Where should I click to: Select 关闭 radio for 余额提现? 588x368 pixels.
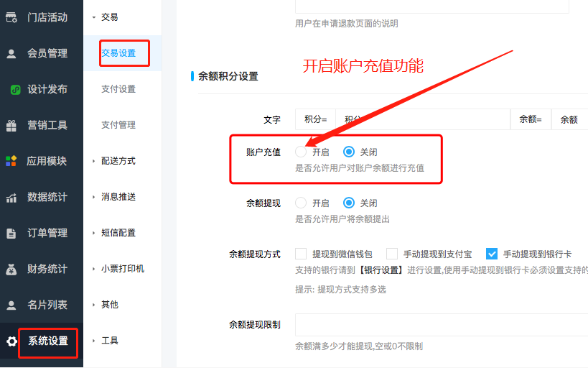pos(349,203)
